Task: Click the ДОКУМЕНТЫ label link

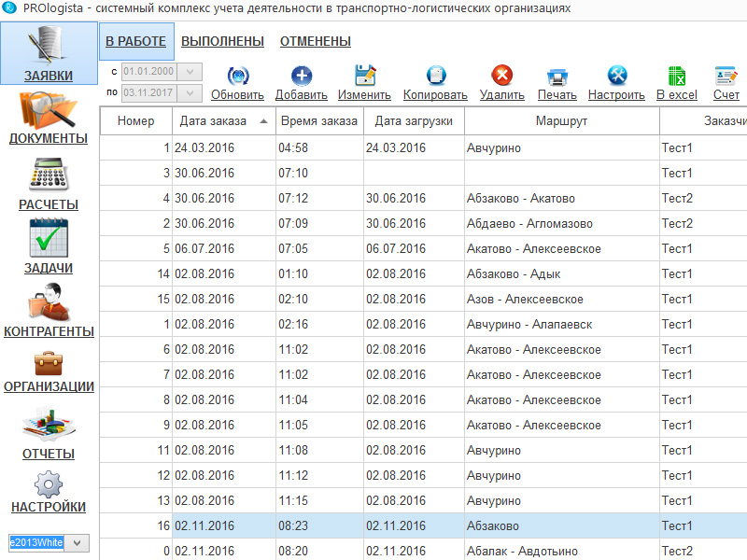Action: coord(49,138)
